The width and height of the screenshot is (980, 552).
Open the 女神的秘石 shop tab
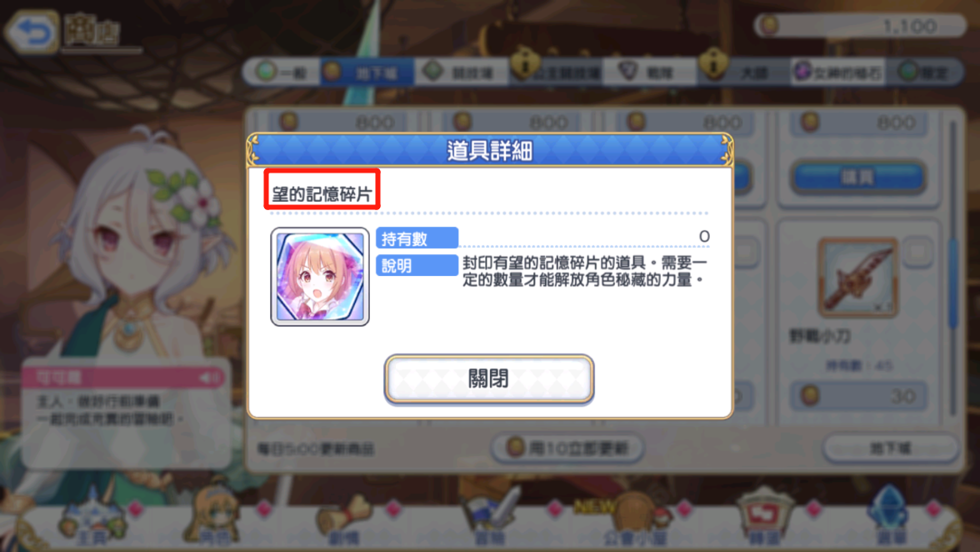coord(837,73)
